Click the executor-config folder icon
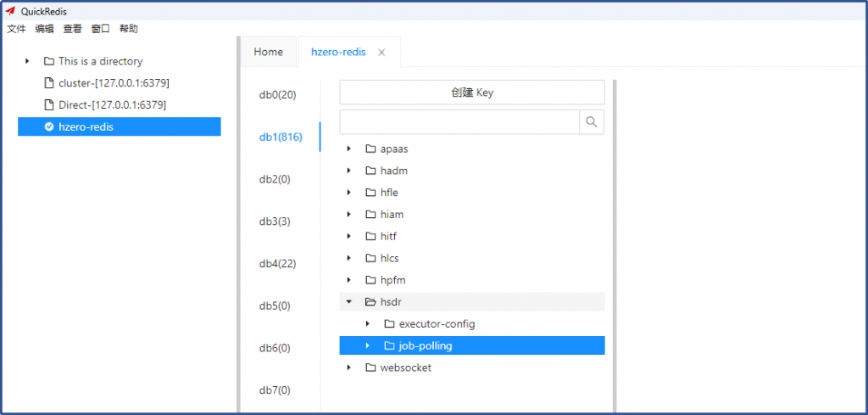This screenshot has height=415, width=868. pyautogui.click(x=389, y=324)
